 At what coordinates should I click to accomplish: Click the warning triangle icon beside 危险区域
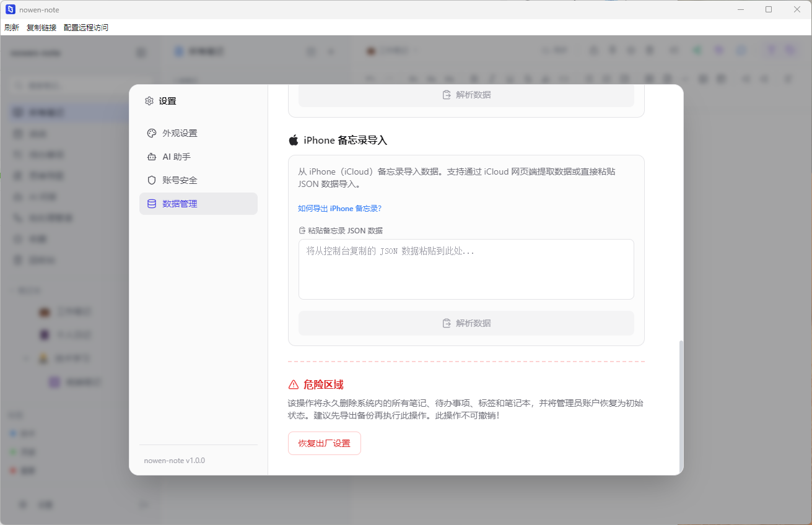(294, 384)
